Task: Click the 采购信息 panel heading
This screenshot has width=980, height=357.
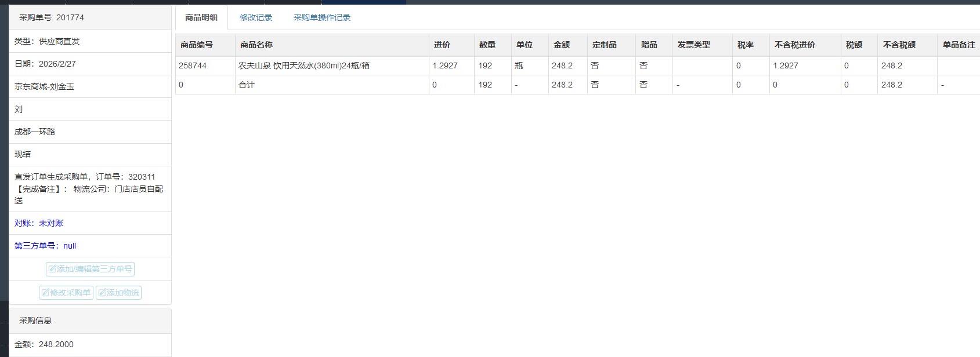Action: click(x=35, y=320)
